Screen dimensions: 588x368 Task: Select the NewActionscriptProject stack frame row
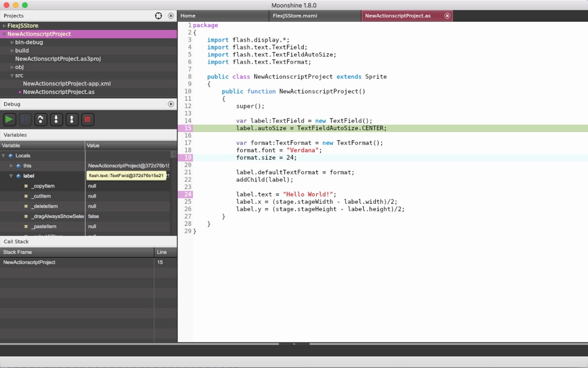coord(89,262)
